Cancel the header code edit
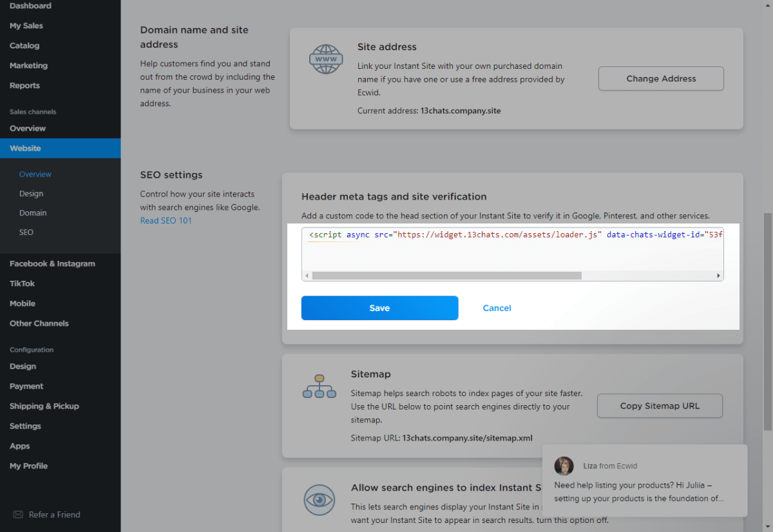 497,308
